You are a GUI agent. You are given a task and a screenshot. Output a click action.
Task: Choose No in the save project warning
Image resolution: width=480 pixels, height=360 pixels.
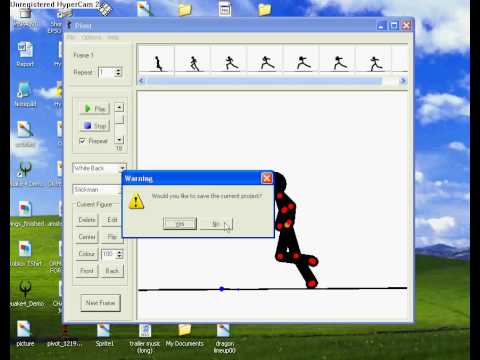[x=216, y=224]
